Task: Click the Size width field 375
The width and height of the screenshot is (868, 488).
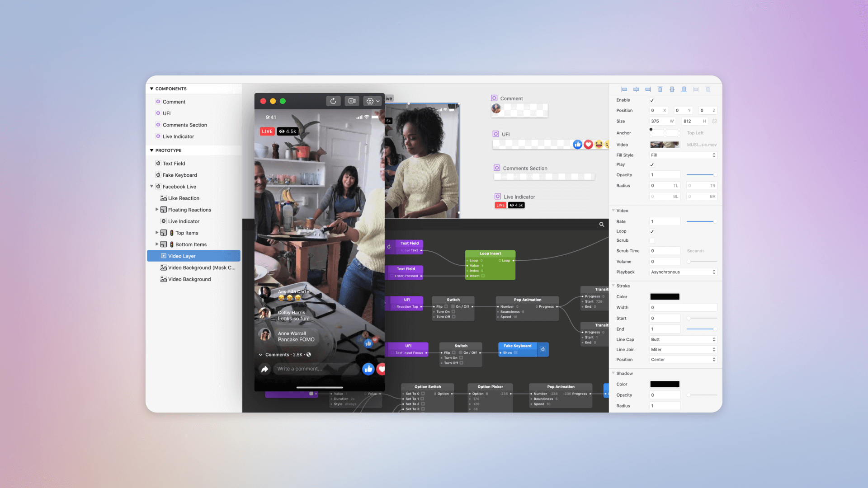Action: tap(663, 121)
